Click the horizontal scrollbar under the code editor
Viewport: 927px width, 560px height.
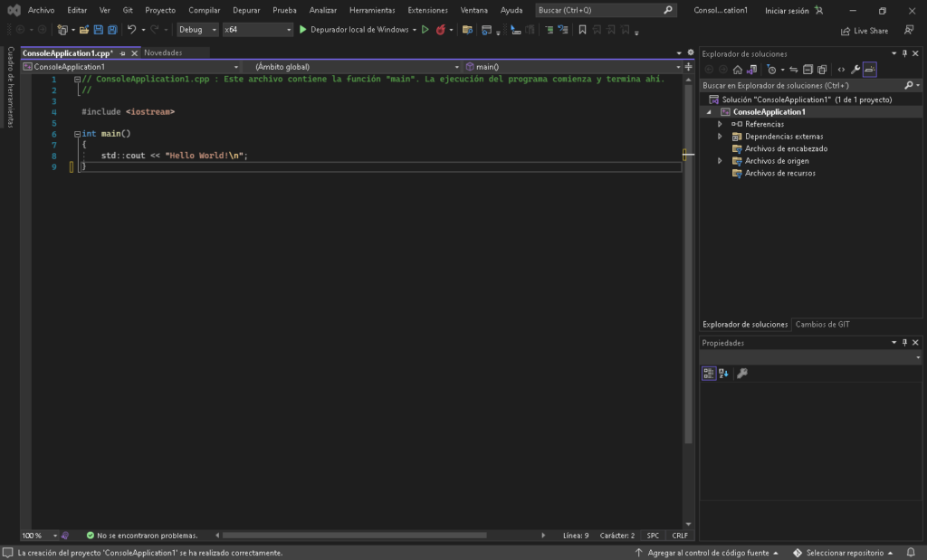[355, 536]
